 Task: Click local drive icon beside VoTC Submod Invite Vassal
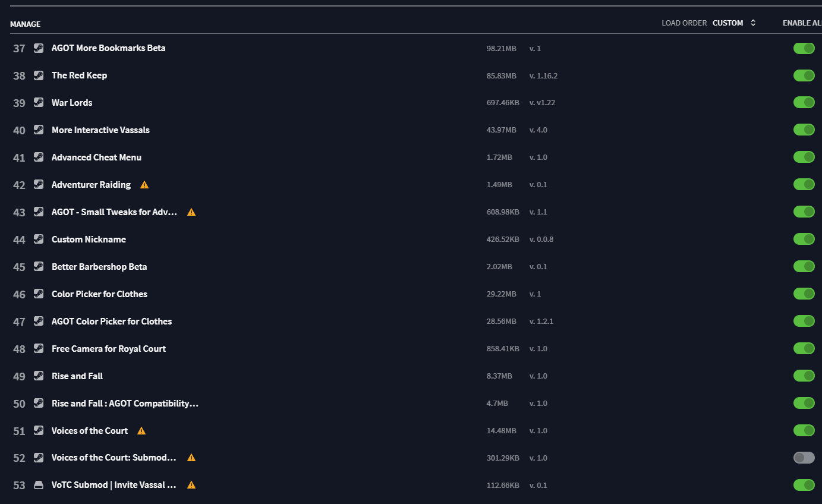pyautogui.click(x=39, y=486)
